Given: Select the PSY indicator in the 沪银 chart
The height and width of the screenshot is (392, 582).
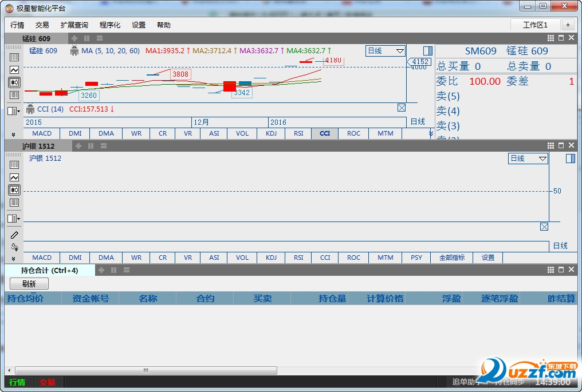Looking at the screenshot, I should [416, 258].
